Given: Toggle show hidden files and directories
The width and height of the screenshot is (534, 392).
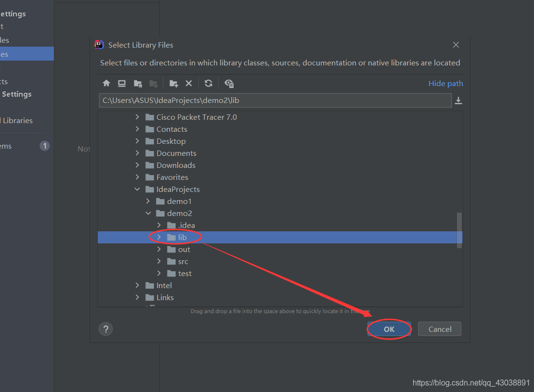Looking at the screenshot, I should pos(229,83).
